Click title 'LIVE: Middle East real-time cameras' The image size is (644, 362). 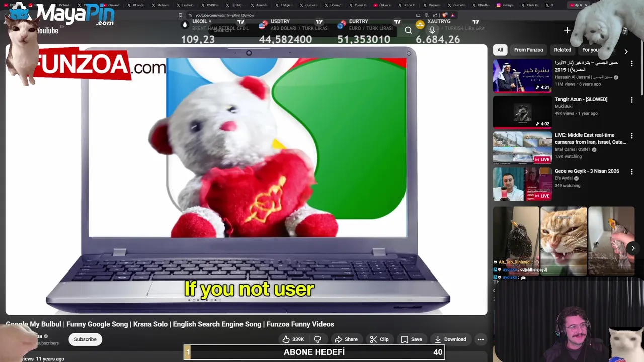[590, 138]
